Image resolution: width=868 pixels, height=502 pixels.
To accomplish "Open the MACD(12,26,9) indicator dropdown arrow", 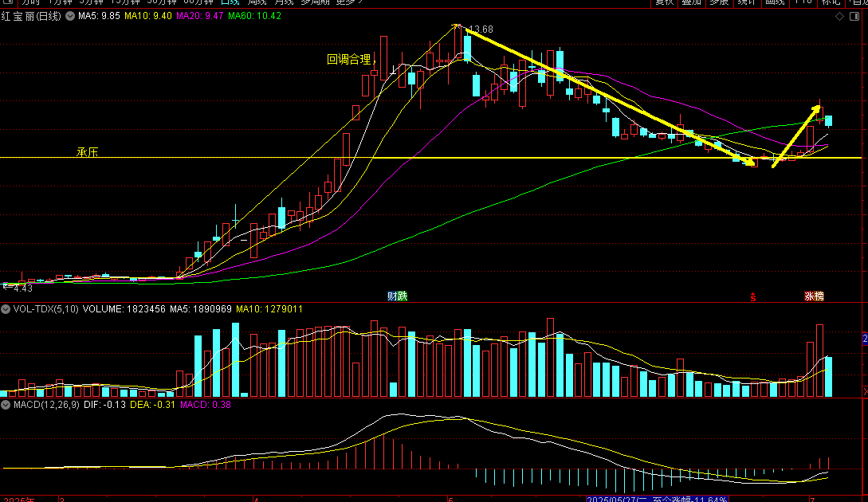I will point(6,405).
